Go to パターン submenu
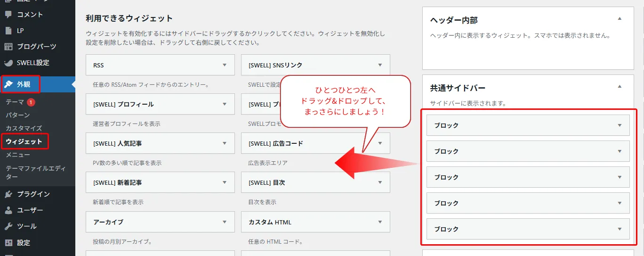 pos(17,115)
